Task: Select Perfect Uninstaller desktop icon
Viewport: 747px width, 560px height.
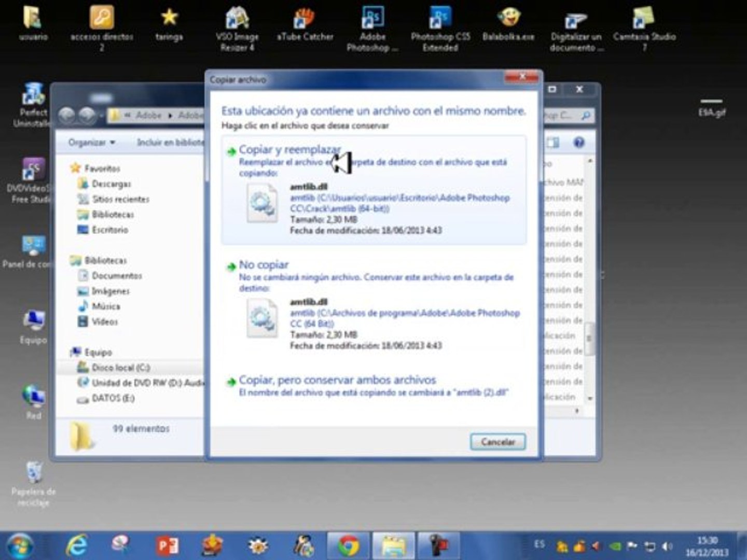Action: point(33,105)
